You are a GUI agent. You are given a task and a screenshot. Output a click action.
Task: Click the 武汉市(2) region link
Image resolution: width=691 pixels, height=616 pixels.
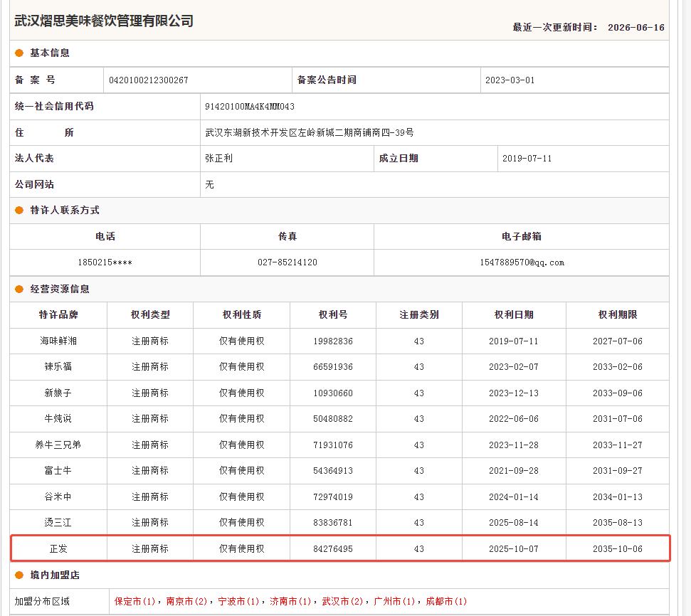(342, 602)
